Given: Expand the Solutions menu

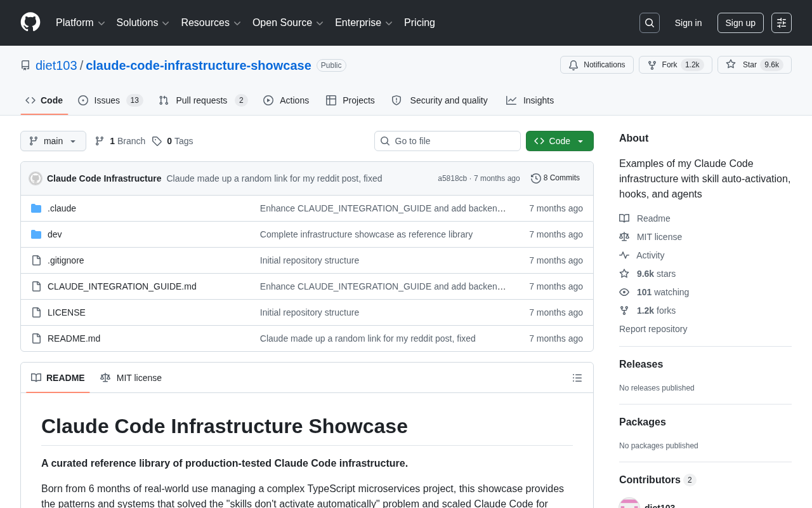Looking at the screenshot, I should [143, 23].
